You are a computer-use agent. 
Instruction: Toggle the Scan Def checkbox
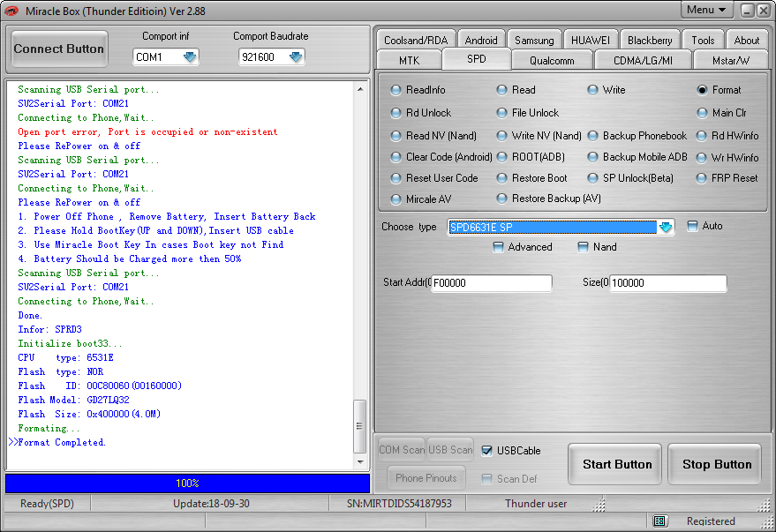pyautogui.click(x=487, y=478)
